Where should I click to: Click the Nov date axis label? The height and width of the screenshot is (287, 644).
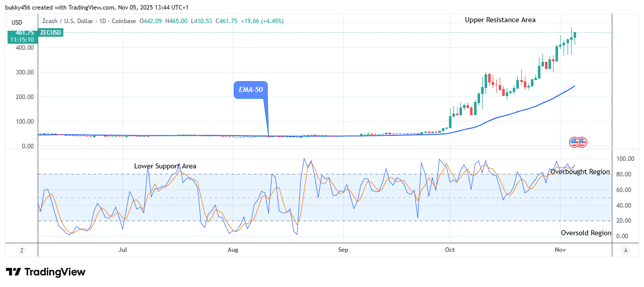click(x=560, y=249)
